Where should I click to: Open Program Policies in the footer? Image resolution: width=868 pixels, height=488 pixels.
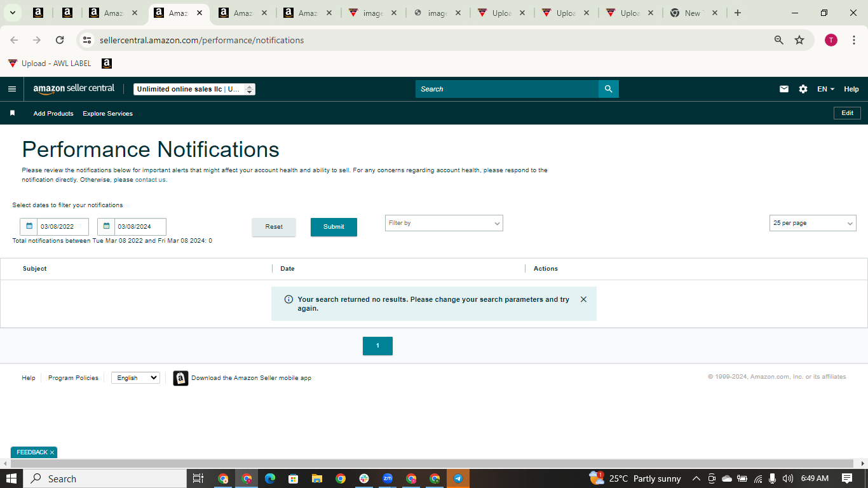73,377
